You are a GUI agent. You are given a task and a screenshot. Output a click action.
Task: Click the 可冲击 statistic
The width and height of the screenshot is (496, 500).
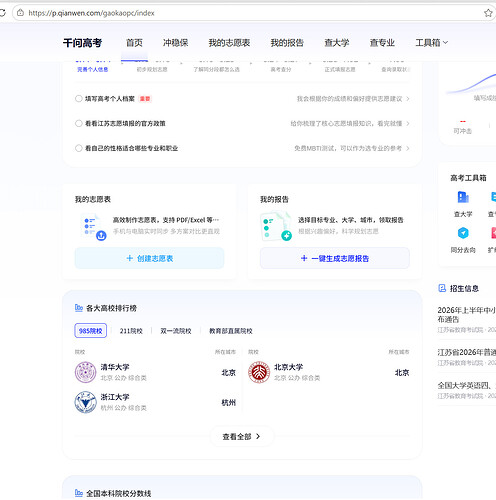pos(463,127)
